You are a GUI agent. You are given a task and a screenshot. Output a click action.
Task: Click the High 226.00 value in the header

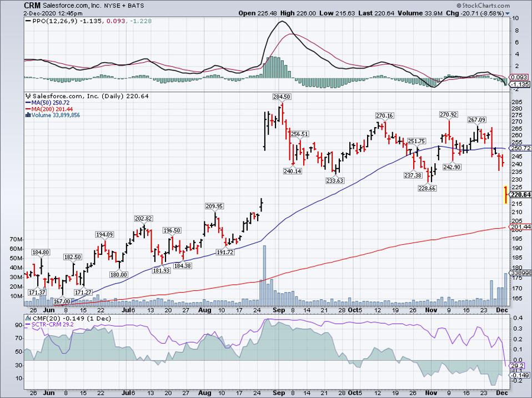(298, 13)
